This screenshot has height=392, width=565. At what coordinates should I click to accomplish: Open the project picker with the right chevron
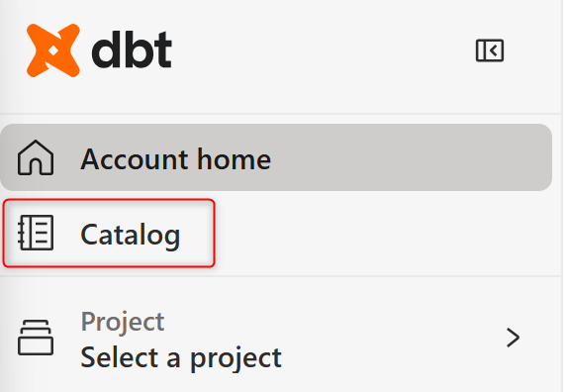coord(513,338)
